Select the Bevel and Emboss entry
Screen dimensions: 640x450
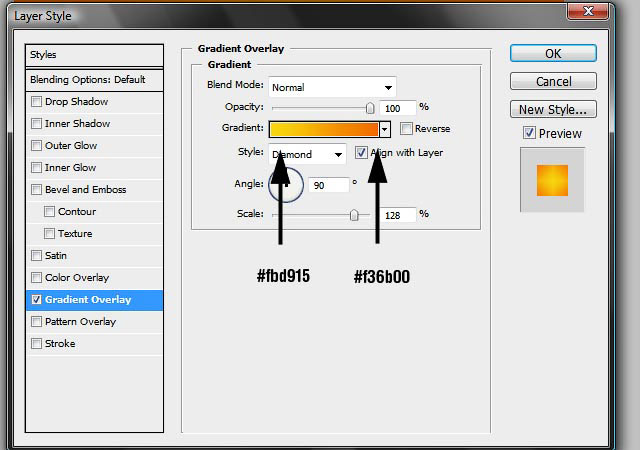click(x=86, y=189)
